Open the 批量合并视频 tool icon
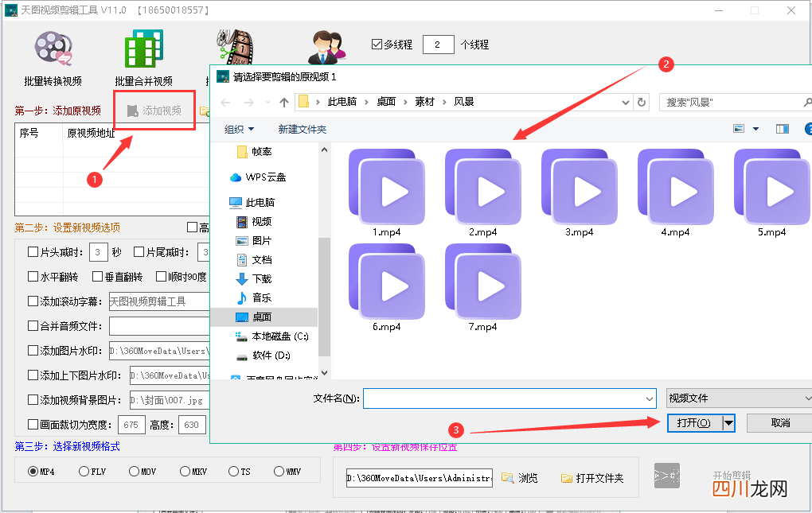This screenshot has width=812, height=513. pyautogui.click(x=144, y=48)
